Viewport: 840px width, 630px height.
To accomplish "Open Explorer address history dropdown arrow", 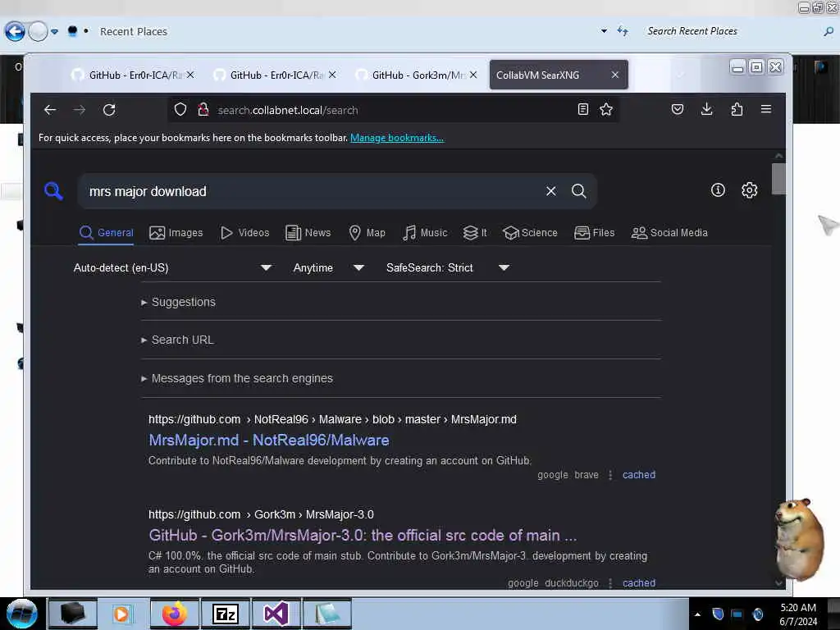I will pyautogui.click(x=604, y=31).
